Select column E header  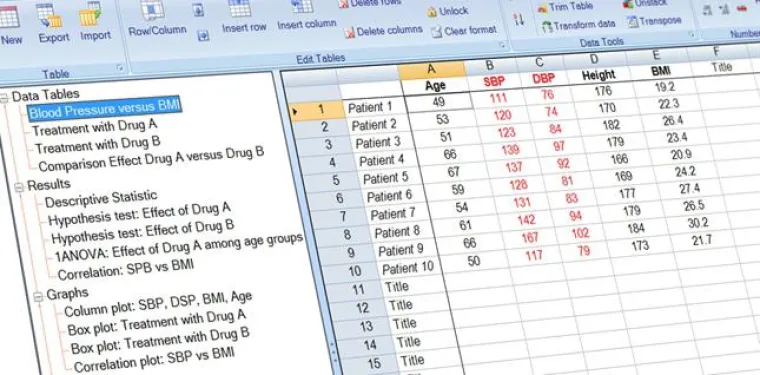click(656, 54)
